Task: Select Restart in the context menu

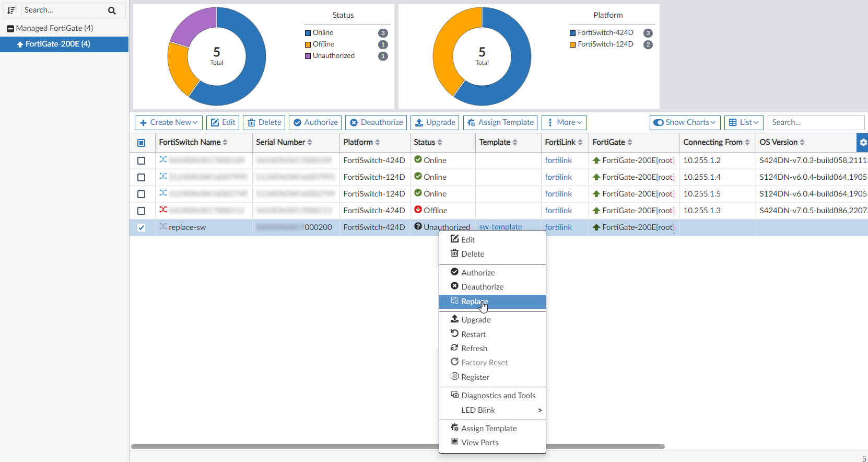Action: (492, 334)
